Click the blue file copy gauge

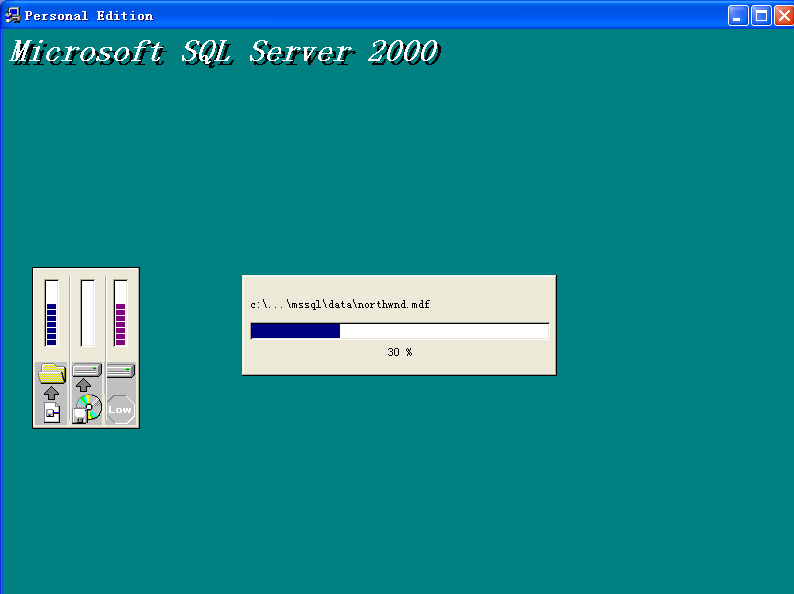coord(51,313)
